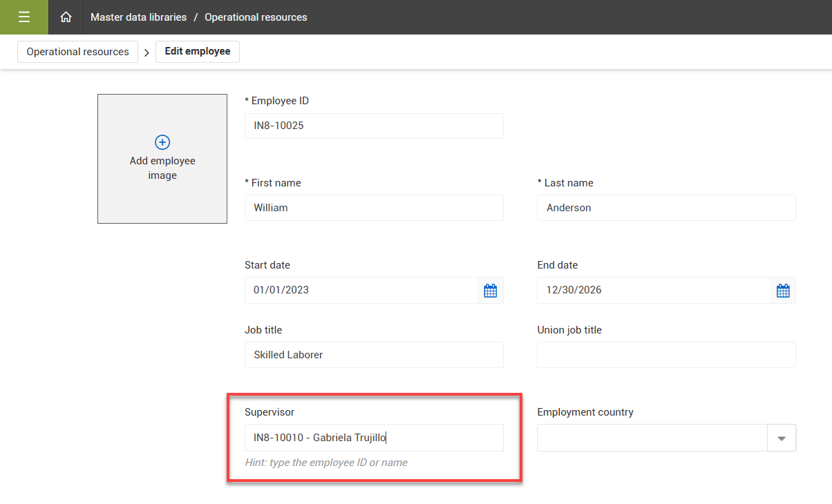Edit the First name field
The image size is (832, 504).
coord(373,208)
